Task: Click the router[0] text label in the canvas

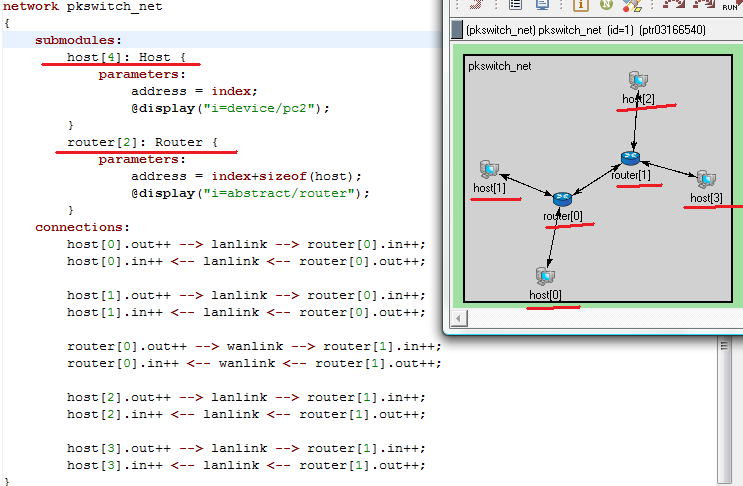Action: coord(562,216)
